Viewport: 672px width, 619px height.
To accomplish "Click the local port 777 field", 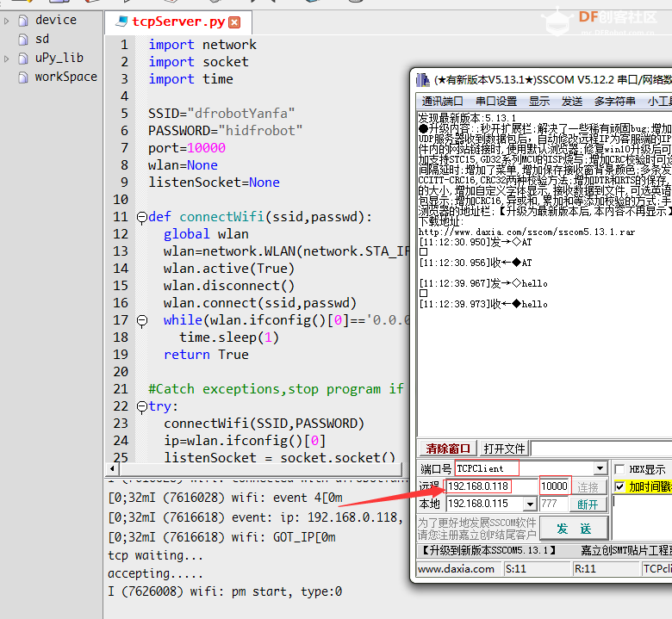I will coord(554,504).
